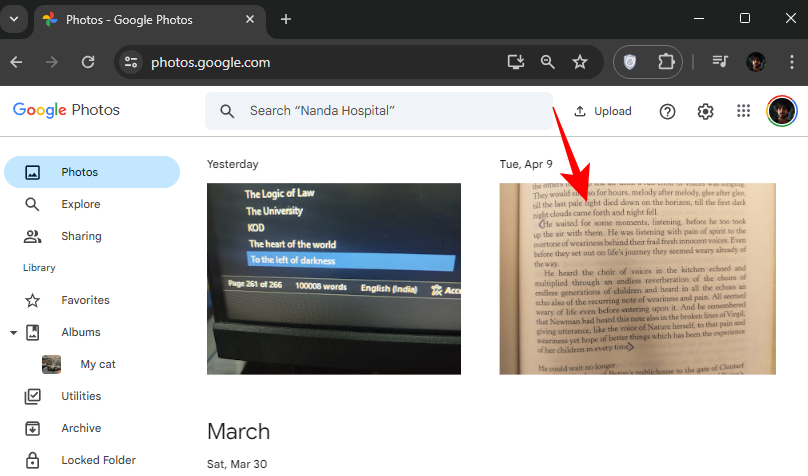The width and height of the screenshot is (808, 476).
Task: Select Photos in the sidebar
Action: point(92,172)
